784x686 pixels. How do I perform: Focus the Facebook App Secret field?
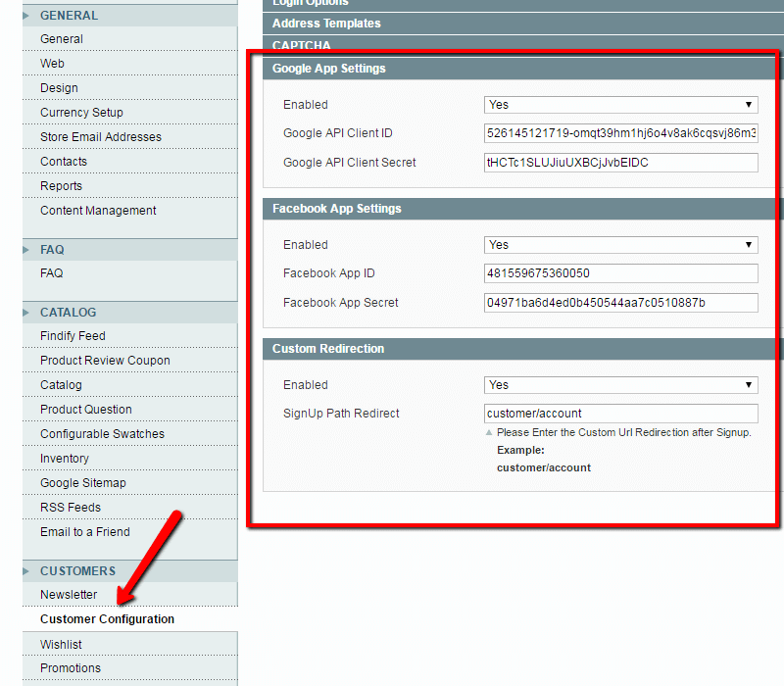[x=620, y=303]
